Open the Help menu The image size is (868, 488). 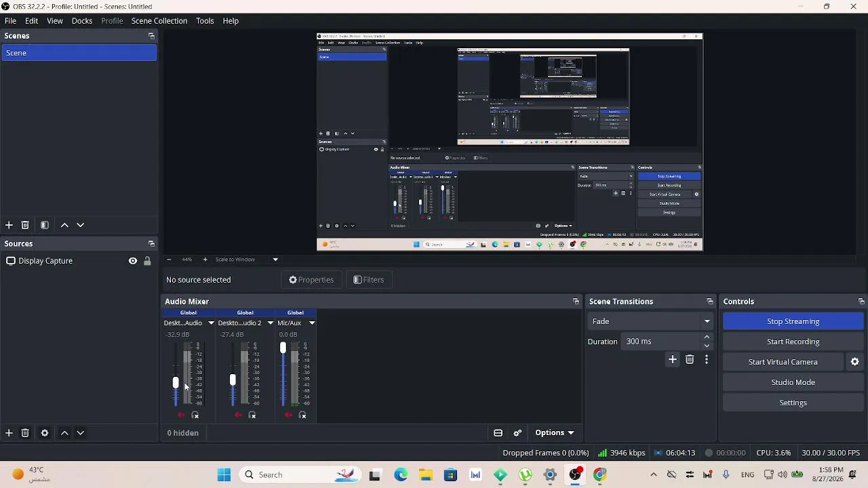(231, 21)
